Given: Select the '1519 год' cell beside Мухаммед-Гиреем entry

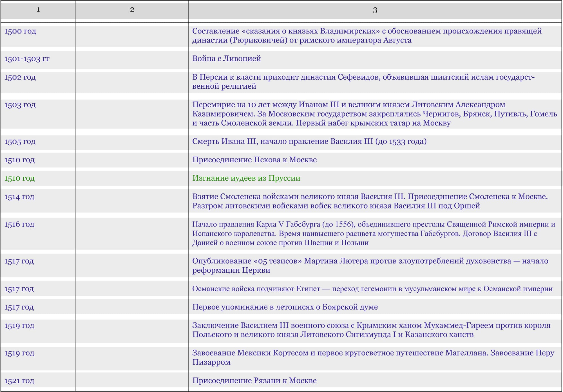Looking at the screenshot, I should [x=19, y=326].
